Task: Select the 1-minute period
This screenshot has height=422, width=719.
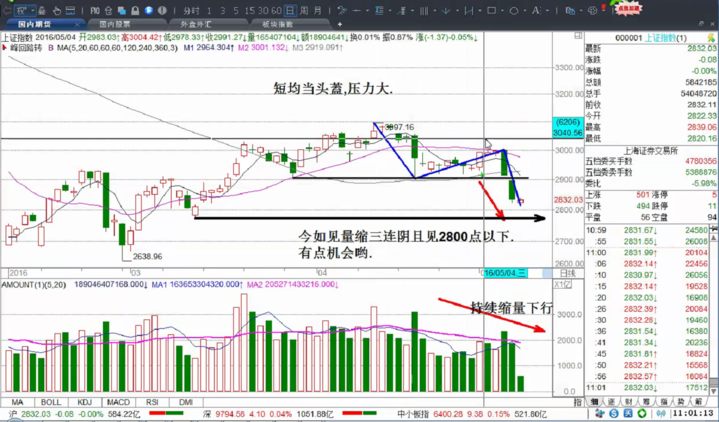Action: pos(209,11)
